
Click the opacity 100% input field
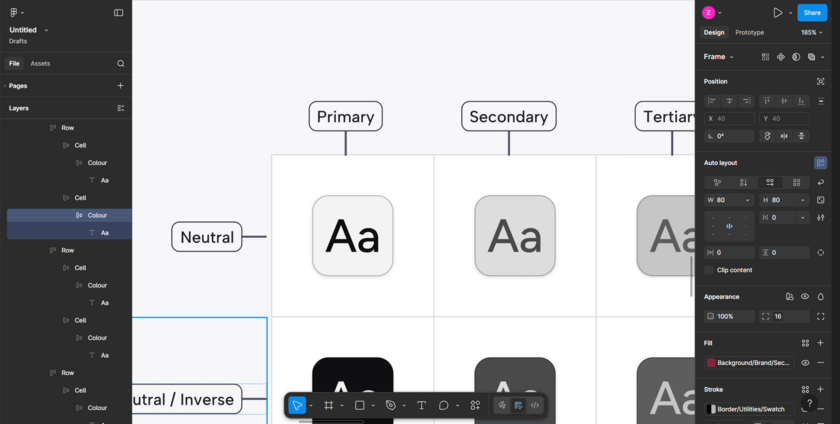[x=727, y=316]
